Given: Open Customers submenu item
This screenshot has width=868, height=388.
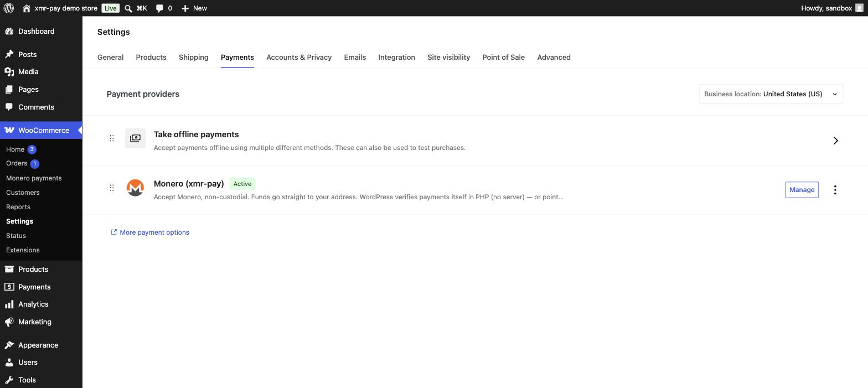Looking at the screenshot, I should (x=23, y=193).
